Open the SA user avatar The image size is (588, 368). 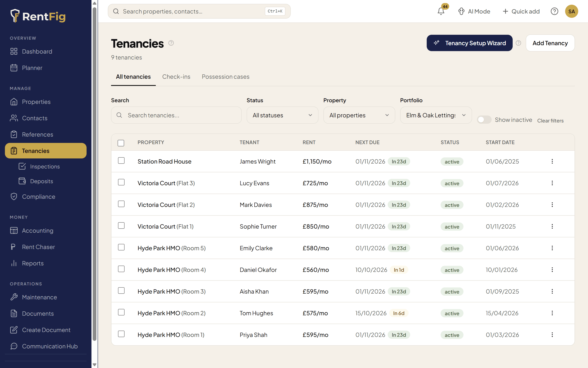[571, 11]
